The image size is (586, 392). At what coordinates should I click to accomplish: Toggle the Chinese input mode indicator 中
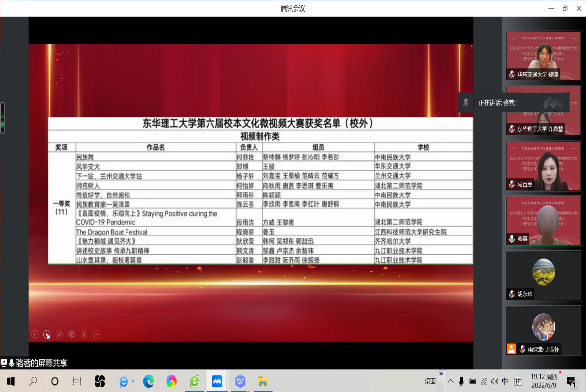(505, 381)
